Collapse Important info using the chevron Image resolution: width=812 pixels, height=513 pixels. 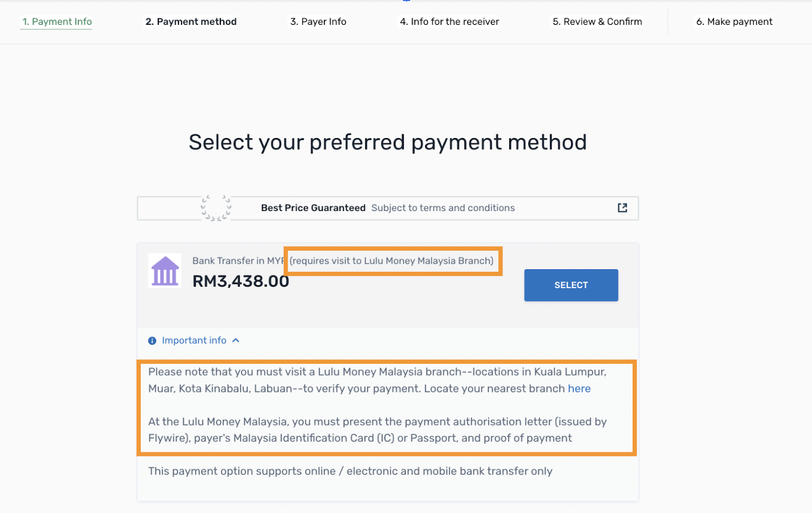(x=236, y=341)
